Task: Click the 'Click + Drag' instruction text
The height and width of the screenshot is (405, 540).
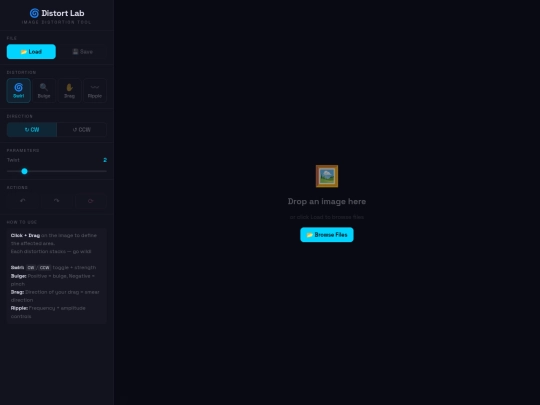Action: coord(25,236)
